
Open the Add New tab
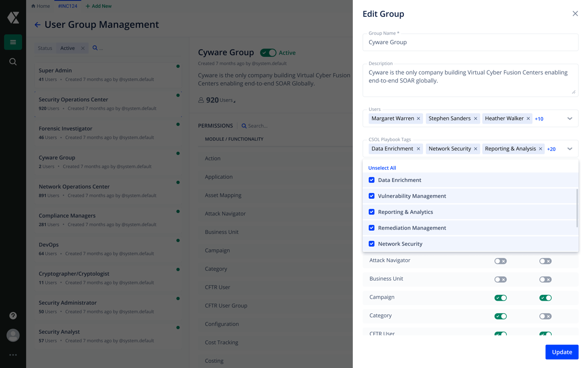[99, 6]
